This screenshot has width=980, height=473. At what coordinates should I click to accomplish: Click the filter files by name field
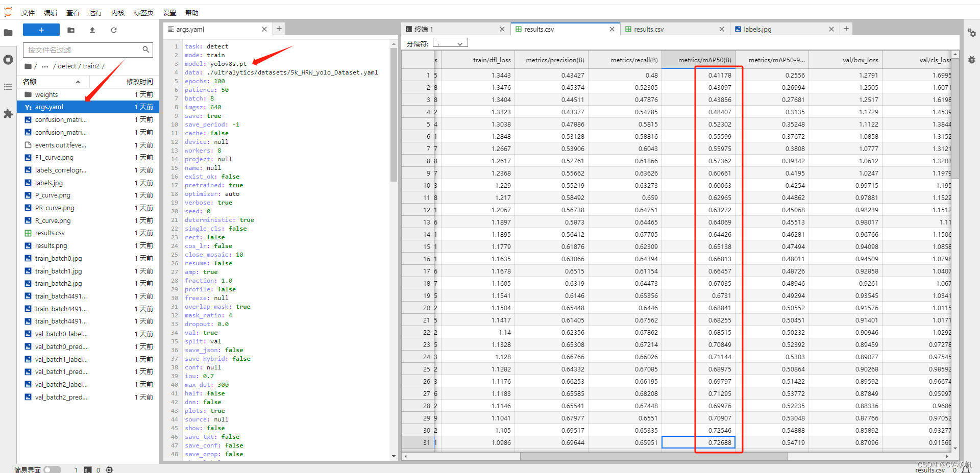click(x=88, y=50)
